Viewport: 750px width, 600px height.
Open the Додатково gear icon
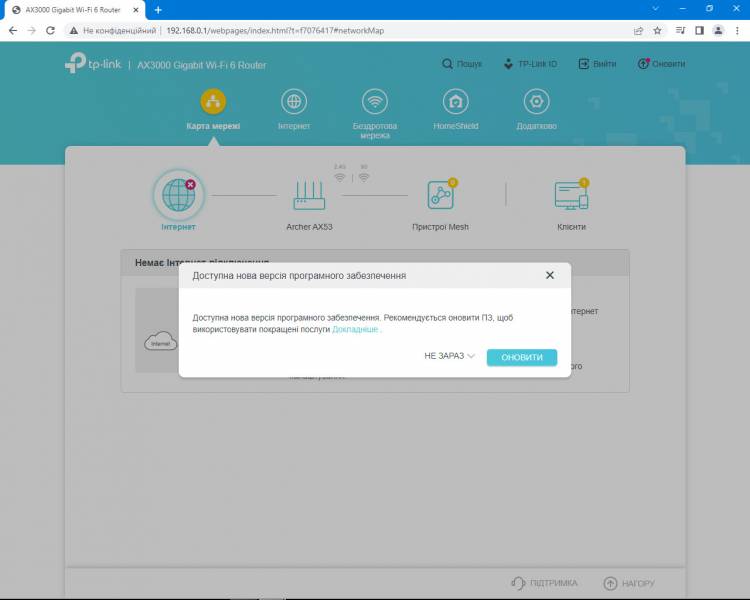click(536, 101)
